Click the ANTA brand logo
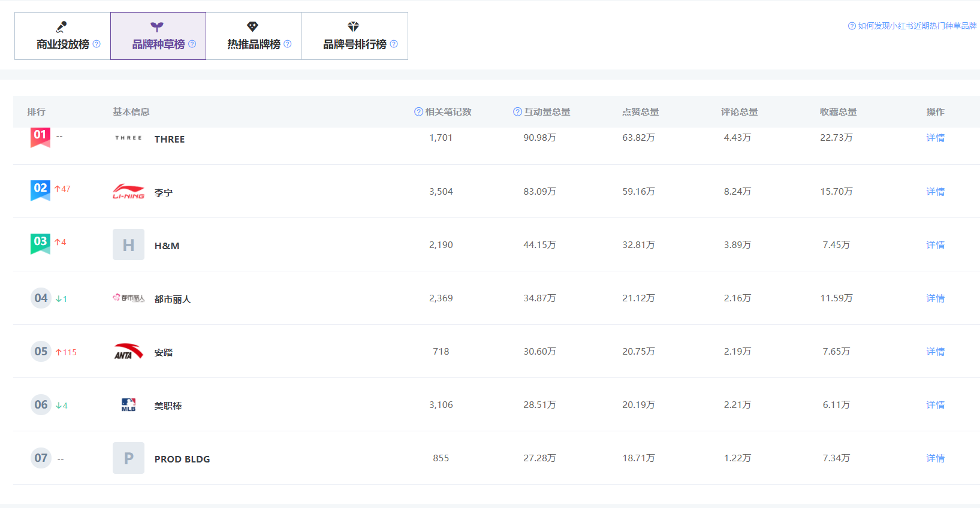The image size is (980, 508). [x=128, y=351]
